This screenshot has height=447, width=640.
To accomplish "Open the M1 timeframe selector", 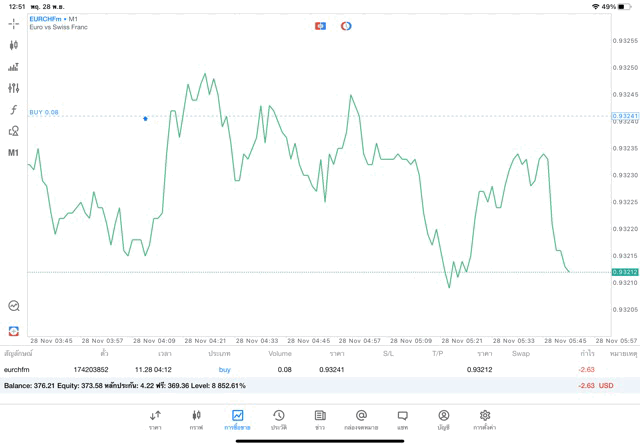I will tap(14, 152).
